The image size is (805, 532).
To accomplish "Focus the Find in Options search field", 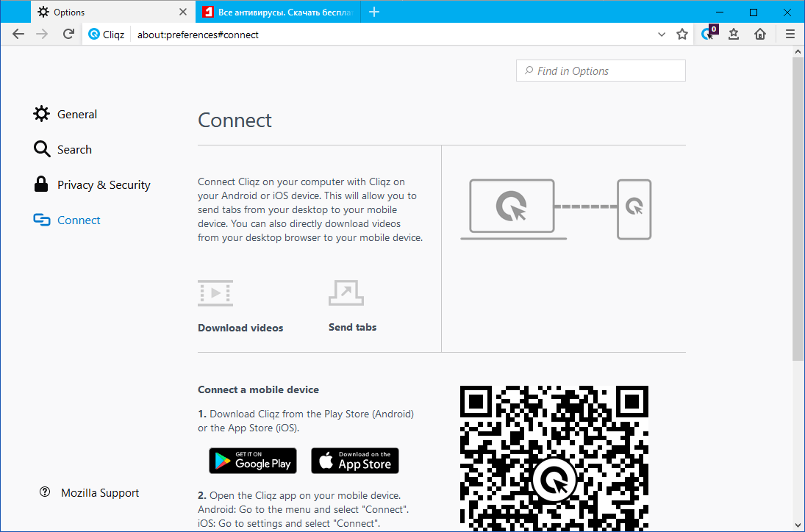I will (601, 71).
